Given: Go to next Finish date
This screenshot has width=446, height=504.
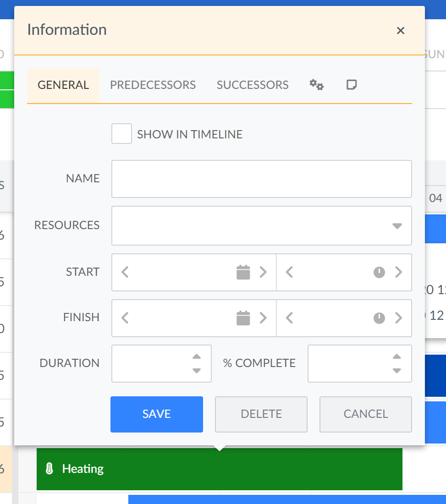Looking at the screenshot, I should click(x=263, y=318).
